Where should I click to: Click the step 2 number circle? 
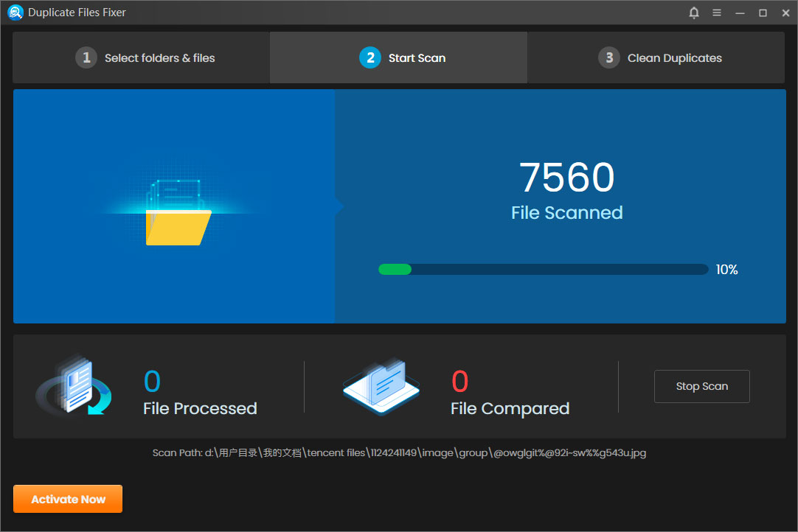point(369,57)
